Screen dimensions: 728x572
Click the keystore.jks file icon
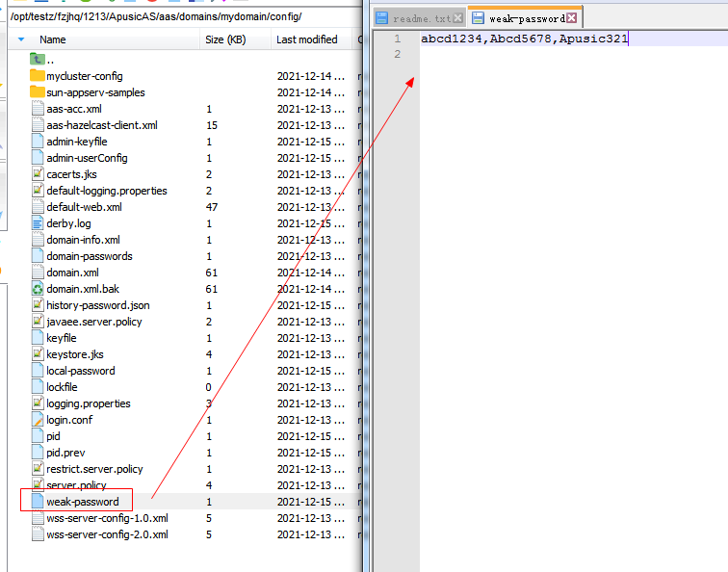point(38,354)
